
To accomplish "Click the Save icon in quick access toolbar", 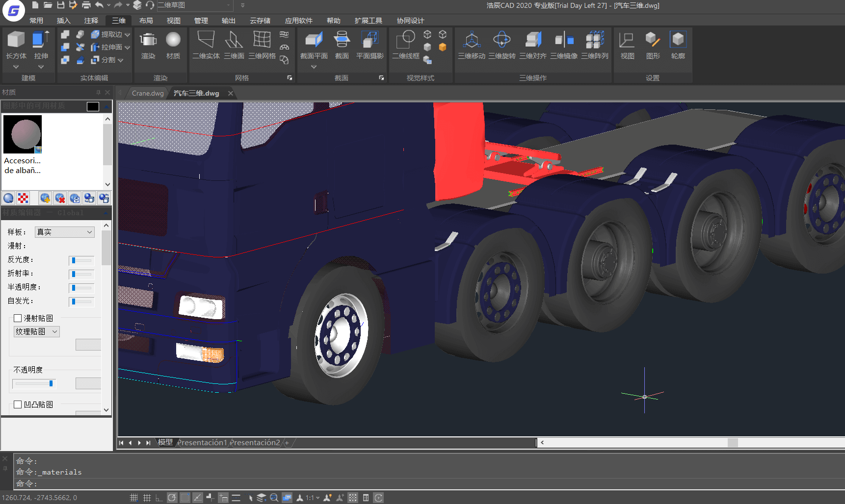I will coord(60,5).
